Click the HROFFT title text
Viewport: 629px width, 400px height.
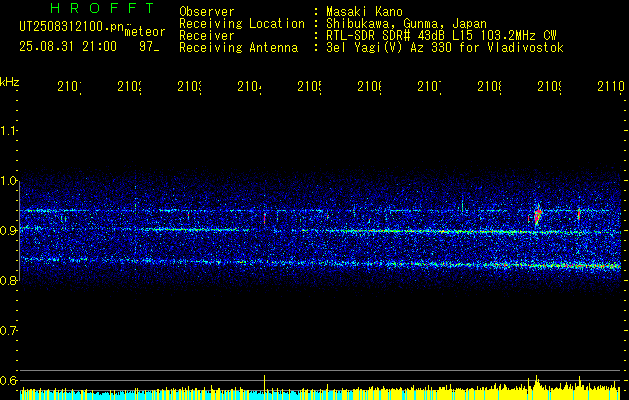tap(102, 8)
